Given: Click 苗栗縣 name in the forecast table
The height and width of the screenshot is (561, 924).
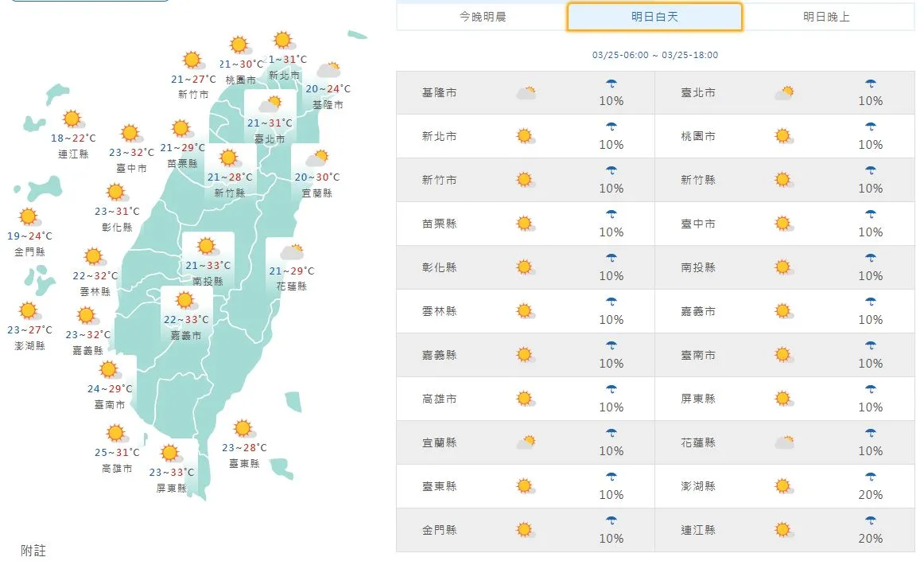Looking at the screenshot, I should click(439, 224).
